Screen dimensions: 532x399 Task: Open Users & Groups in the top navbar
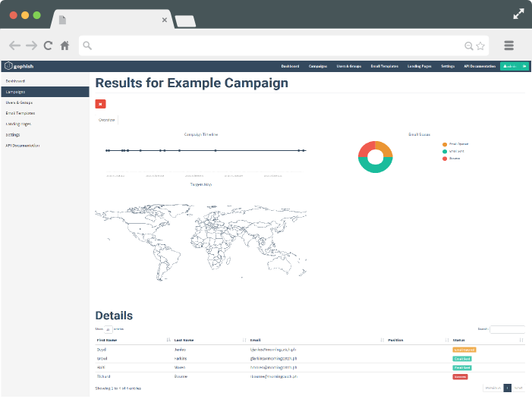click(x=349, y=67)
